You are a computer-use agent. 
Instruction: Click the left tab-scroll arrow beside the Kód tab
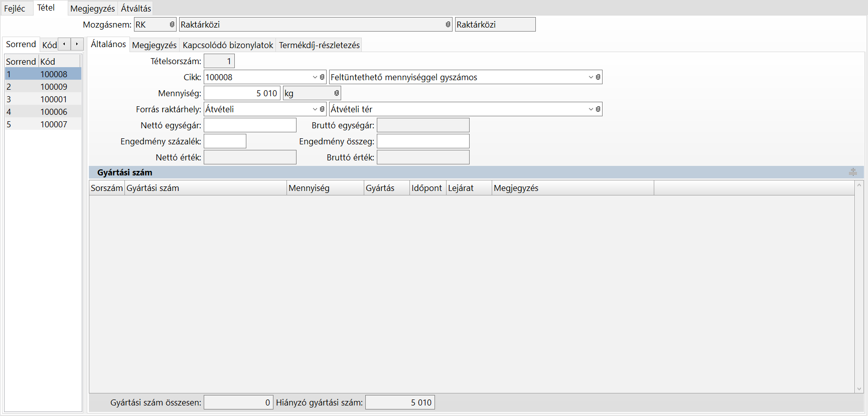[64, 44]
